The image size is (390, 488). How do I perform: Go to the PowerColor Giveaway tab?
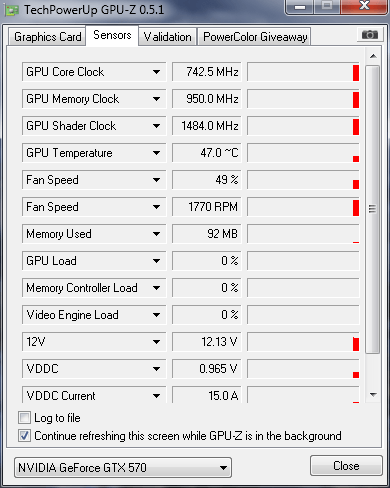pos(255,37)
